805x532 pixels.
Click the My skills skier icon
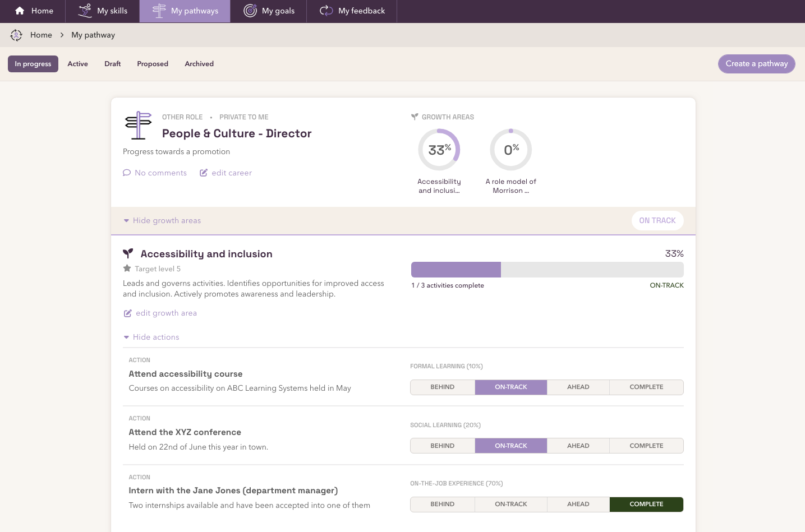[85, 11]
